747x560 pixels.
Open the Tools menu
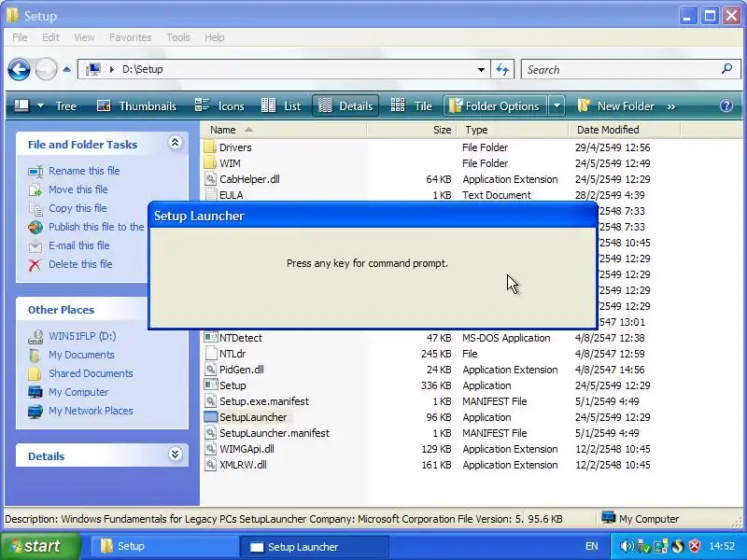point(178,37)
